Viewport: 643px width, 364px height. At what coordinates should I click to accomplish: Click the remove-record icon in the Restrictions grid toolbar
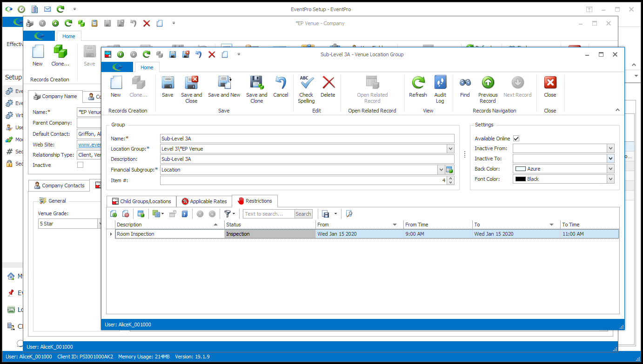pos(126,214)
